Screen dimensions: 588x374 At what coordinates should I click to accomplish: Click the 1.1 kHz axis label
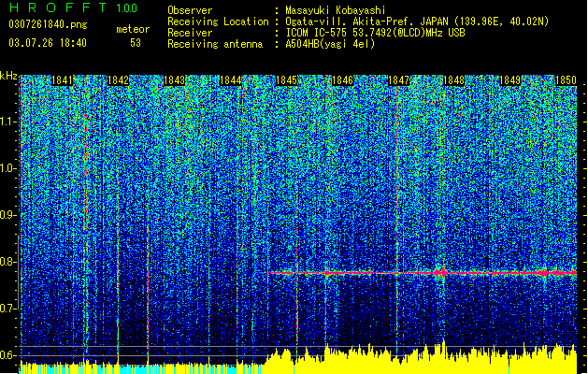point(7,122)
